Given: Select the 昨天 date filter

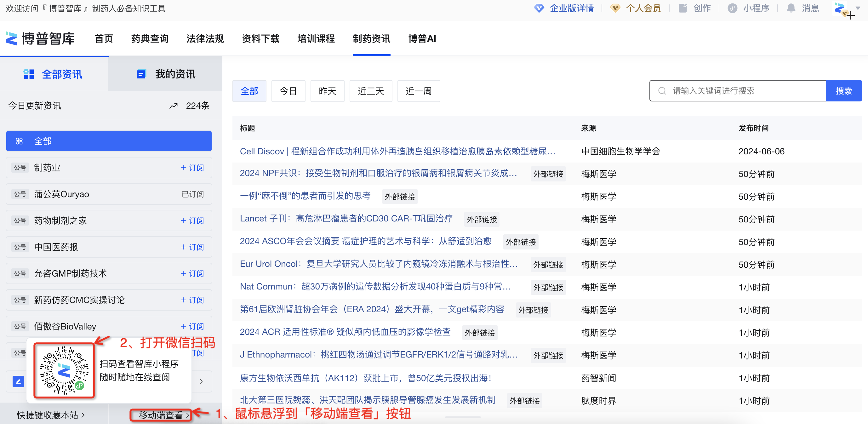Looking at the screenshot, I should pos(328,91).
